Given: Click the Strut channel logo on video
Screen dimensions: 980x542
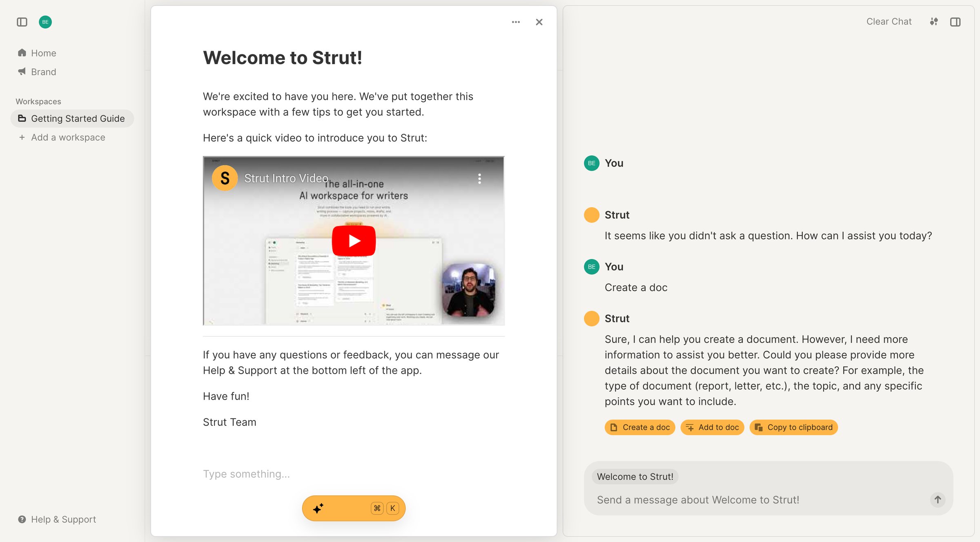Looking at the screenshot, I should [225, 178].
